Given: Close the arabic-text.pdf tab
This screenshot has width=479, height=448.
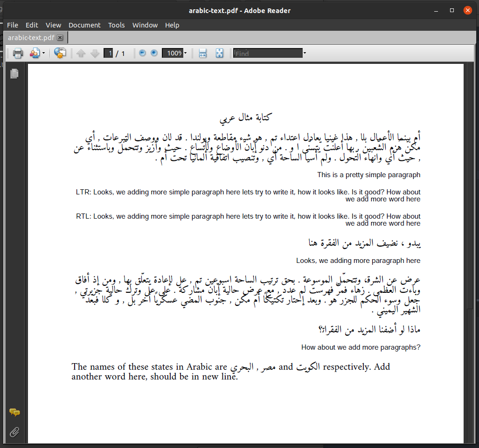Looking at the screenshot, I should coord(60,37).
